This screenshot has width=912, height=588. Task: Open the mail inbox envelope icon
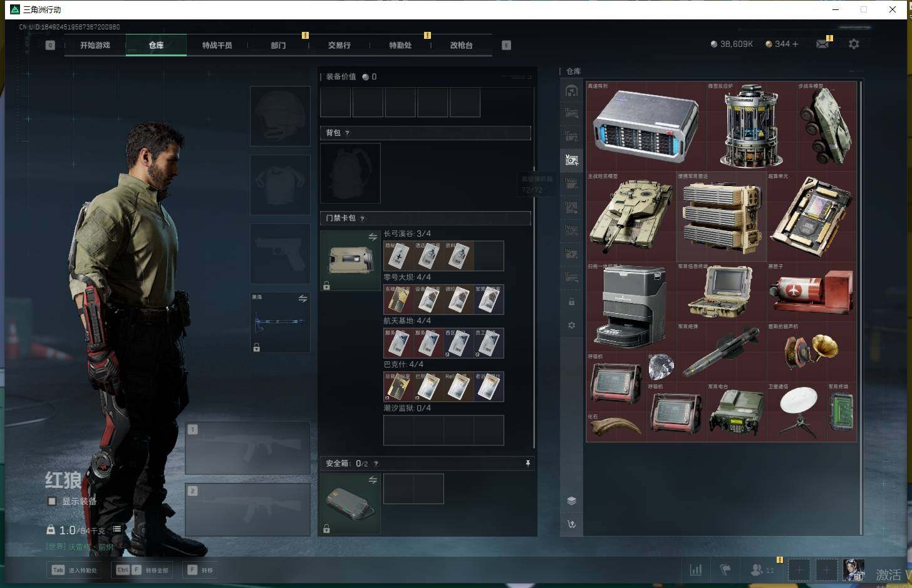tap(822, 44)
